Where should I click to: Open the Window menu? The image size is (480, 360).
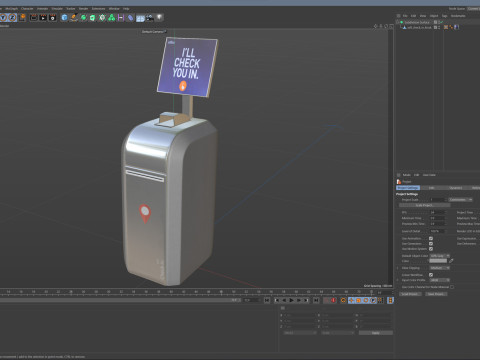point(114,8)
